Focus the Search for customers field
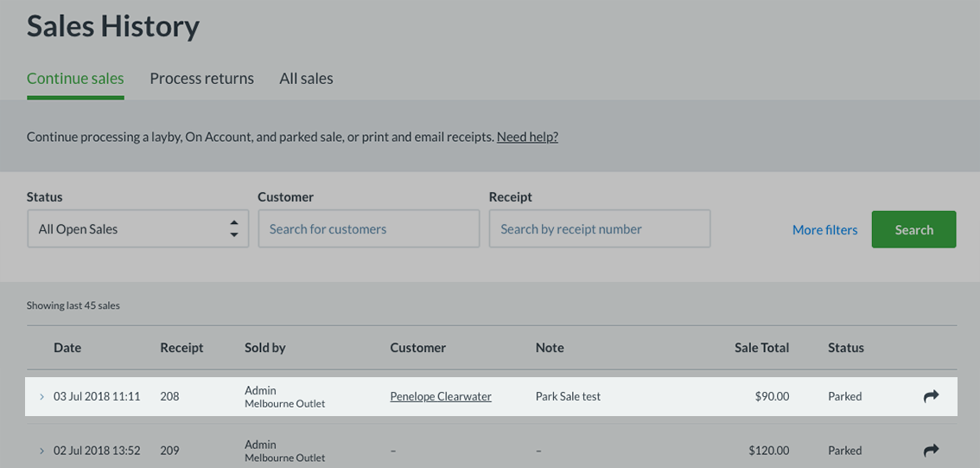The height and width of the screenshot is (468, 980). [x=368, y=229]
